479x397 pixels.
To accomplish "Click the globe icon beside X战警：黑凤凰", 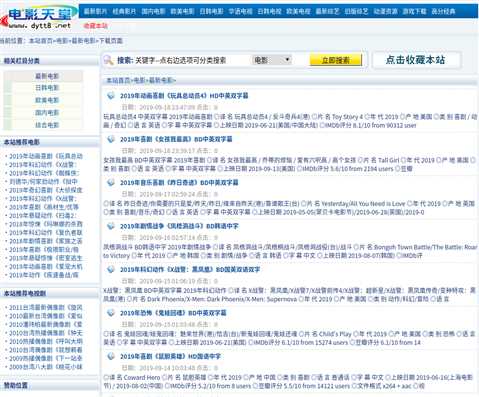I will click(110, 269).
